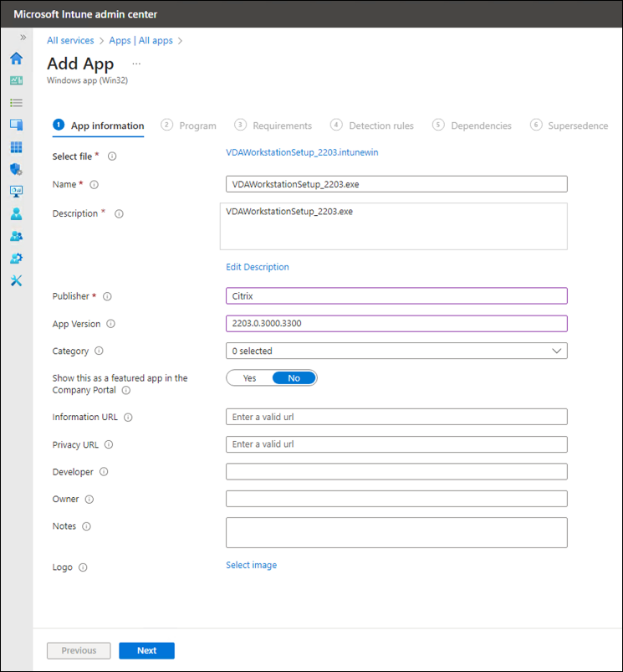This screenshot has width=623, height=672.
Task: Open the Devices icon in sidebar
Action: coord(16,125)
